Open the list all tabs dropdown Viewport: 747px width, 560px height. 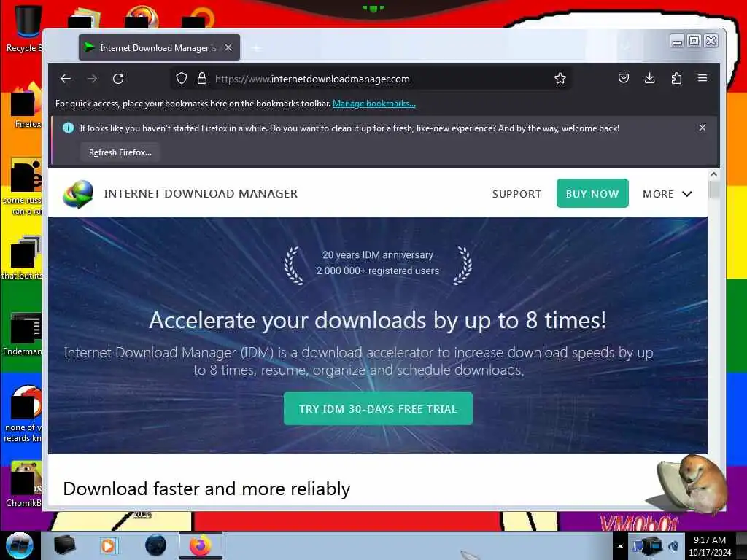point(625,47)
